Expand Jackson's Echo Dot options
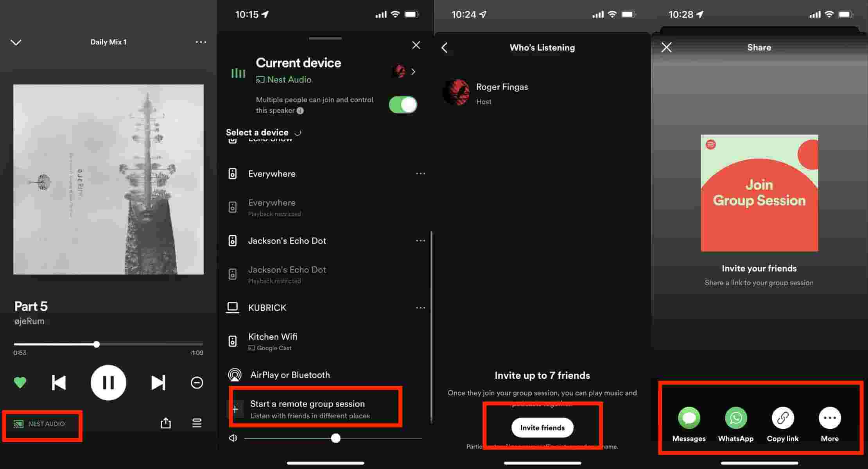This screenshot has width=868, height=469. click(420, 240)
